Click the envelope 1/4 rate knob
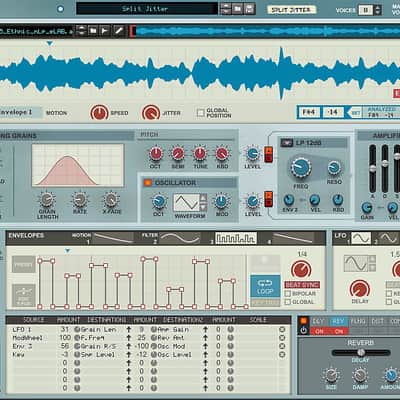Image resolution: width=400 pixels, height=400 pixels. 301,269
